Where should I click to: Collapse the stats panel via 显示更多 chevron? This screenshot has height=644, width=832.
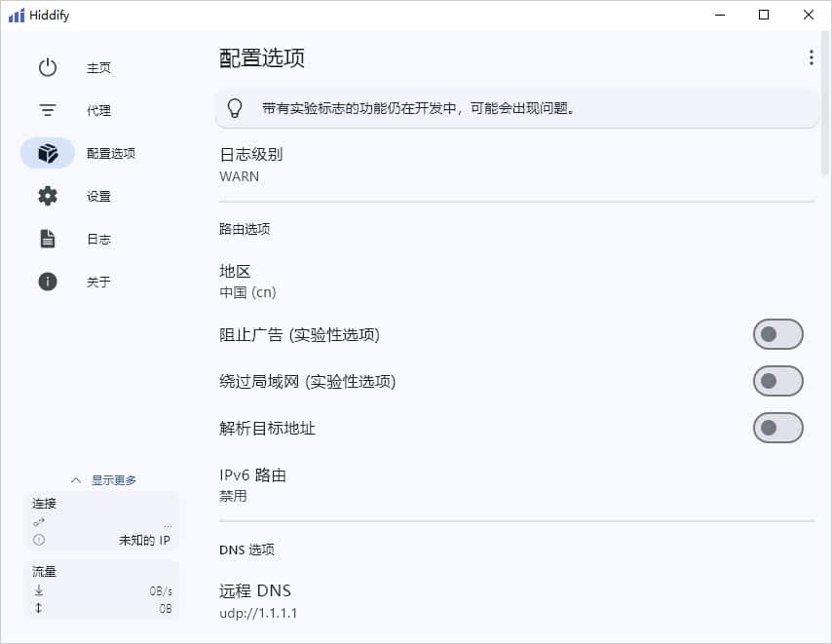tap(77, 479)
